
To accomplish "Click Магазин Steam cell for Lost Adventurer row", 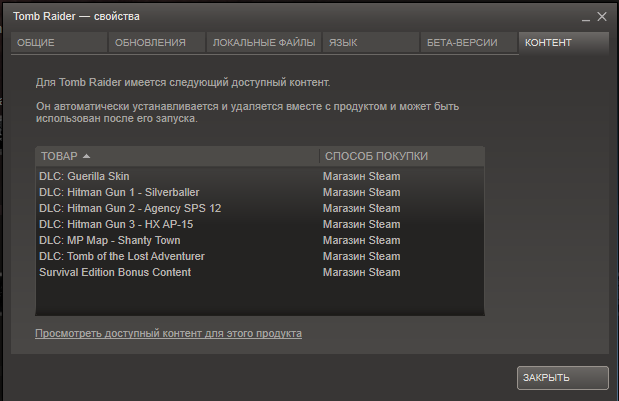I will 362,256.
